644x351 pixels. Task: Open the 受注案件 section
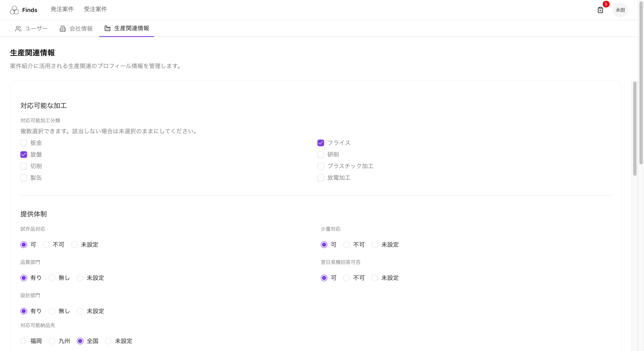95,9
